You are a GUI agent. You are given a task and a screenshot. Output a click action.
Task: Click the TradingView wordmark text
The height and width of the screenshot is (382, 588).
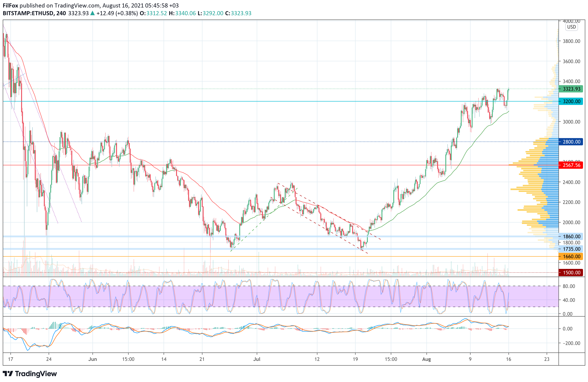[x=36, y=374]
